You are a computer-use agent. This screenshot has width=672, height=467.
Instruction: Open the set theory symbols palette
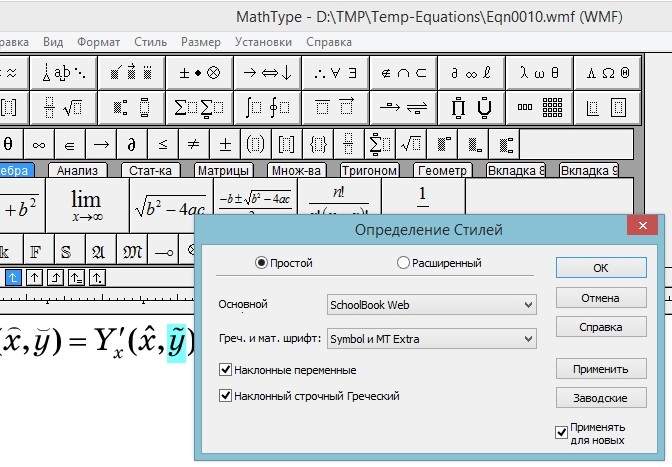click(403, 72)
